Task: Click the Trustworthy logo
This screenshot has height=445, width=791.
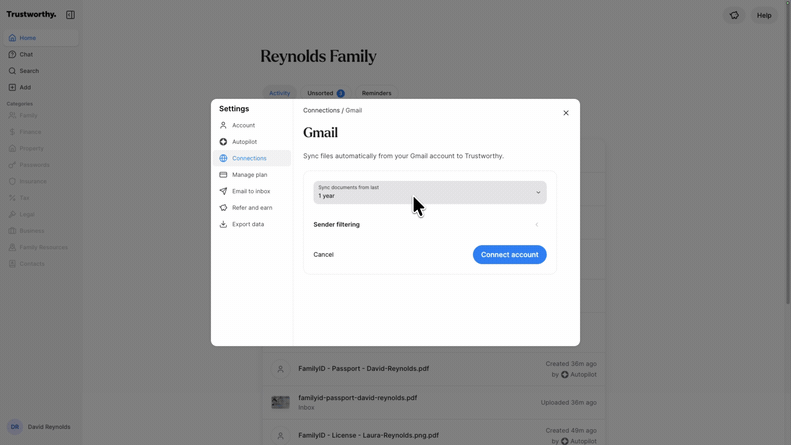Action: [31, 14]
